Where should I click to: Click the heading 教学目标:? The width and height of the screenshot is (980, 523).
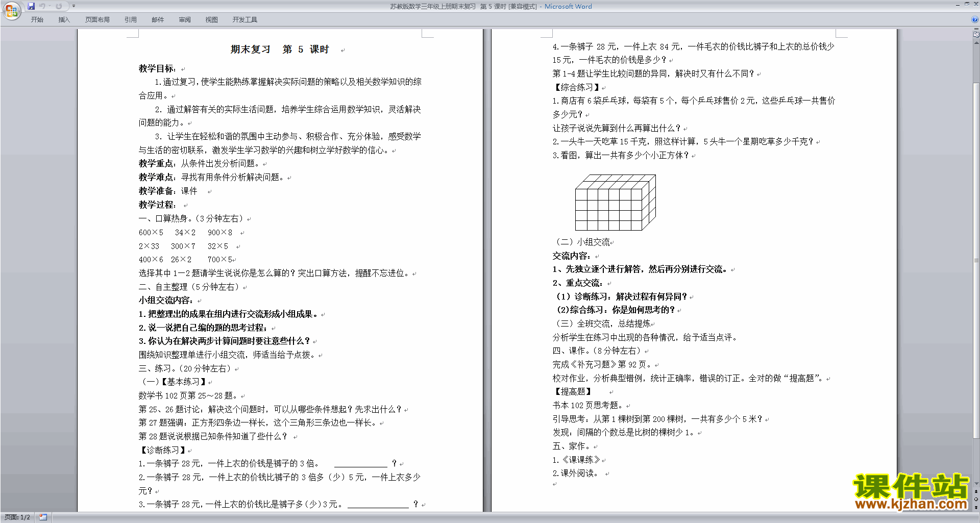[157, 68]
